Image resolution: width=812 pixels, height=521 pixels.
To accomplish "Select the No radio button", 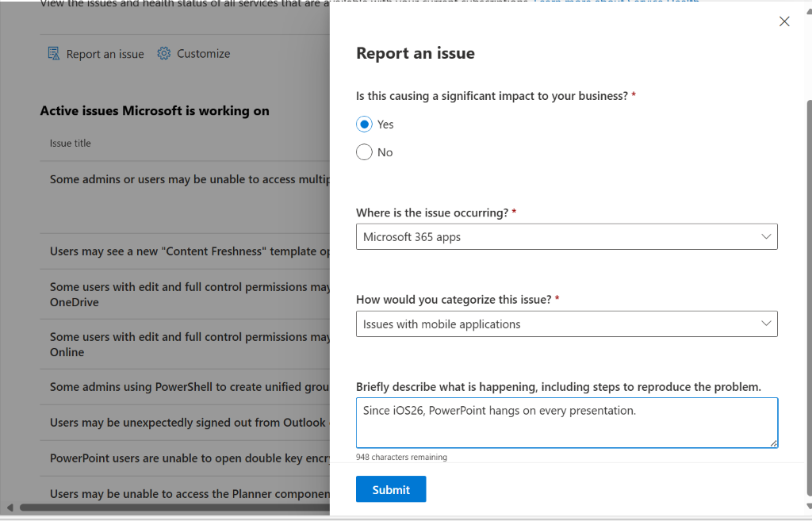I will (364, 152).
